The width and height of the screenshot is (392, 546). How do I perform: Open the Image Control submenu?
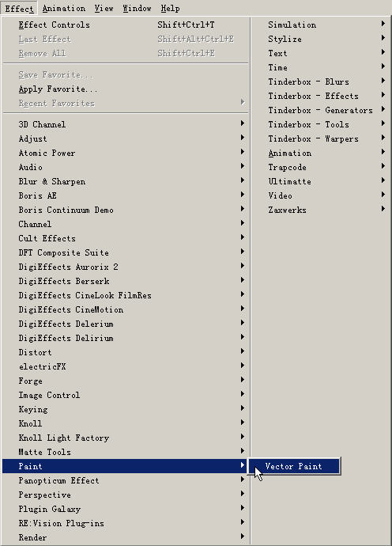[x=125, y=395]
